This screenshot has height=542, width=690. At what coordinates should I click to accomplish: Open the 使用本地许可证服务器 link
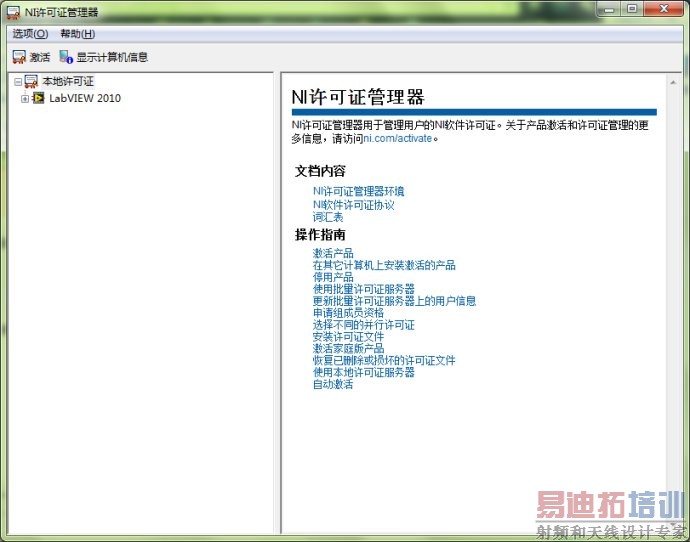pyautogui.click(x=363, y=373)
